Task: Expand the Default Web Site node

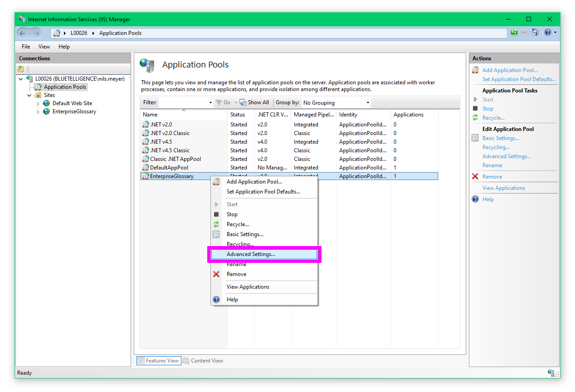Action: [38, 103]
